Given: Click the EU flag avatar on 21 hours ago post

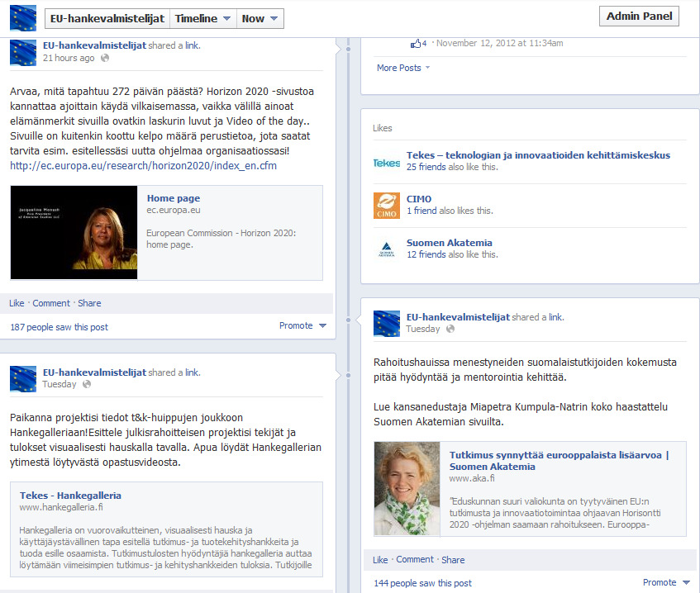Looking at the screenshot, I should (23, 52).
